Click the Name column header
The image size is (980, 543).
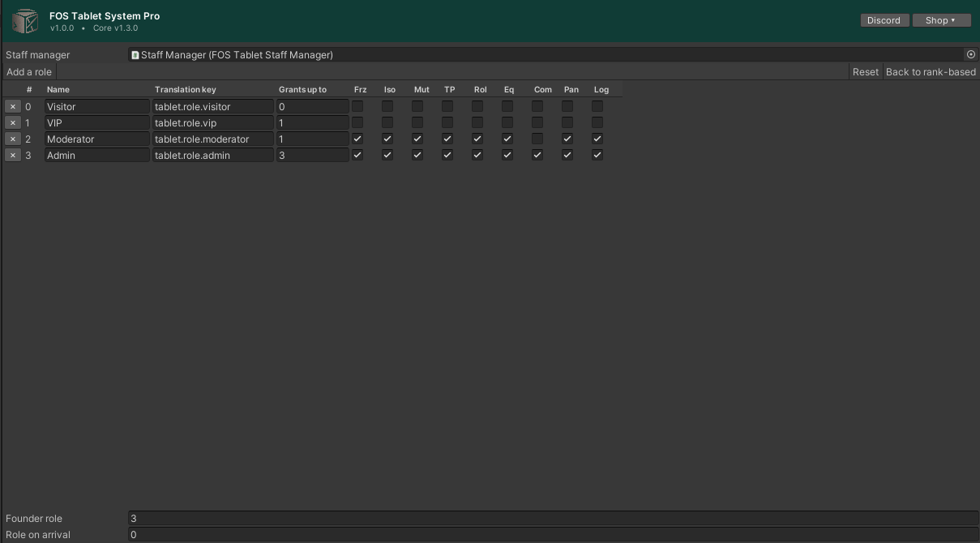[x=58, y=89]
